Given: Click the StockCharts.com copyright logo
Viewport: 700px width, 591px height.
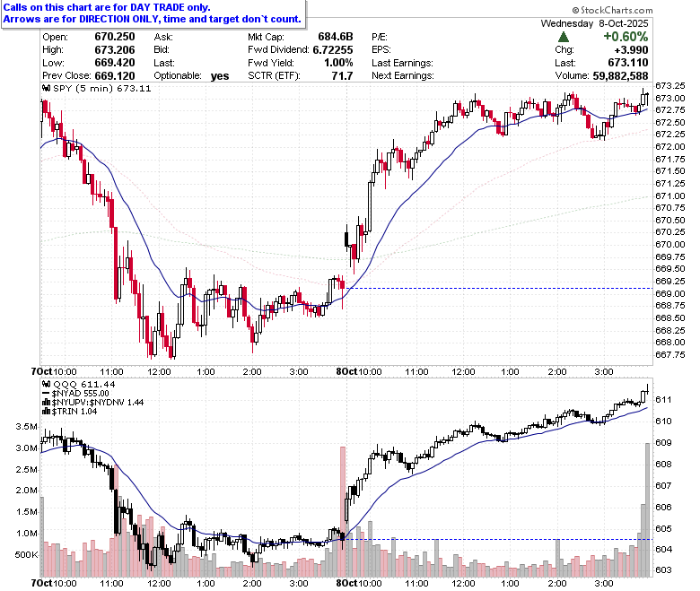Looking at the screenshot, I should [576, 10].
